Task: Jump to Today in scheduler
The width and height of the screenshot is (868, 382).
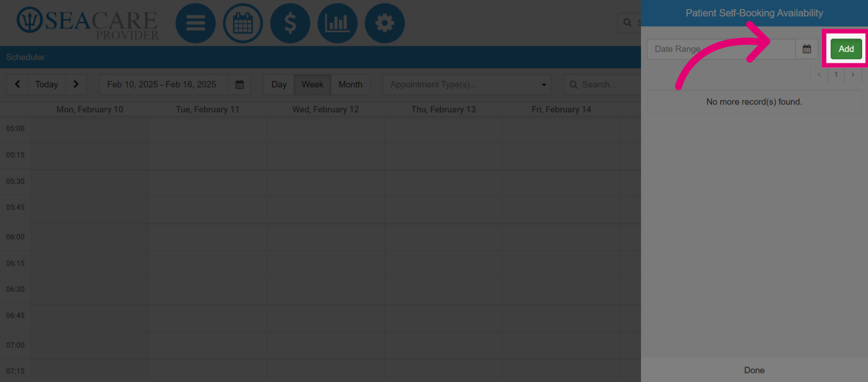Action: [x=47, y=85]
